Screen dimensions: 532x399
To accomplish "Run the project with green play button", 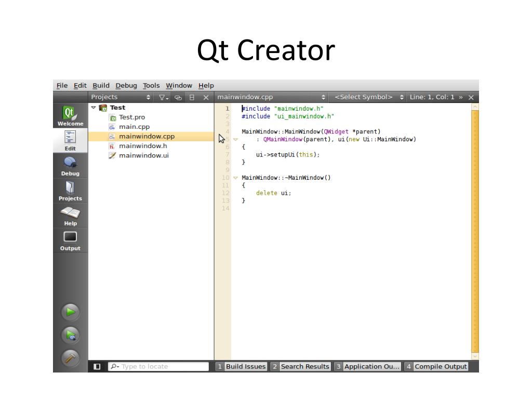I will click(x=70, y=312).
